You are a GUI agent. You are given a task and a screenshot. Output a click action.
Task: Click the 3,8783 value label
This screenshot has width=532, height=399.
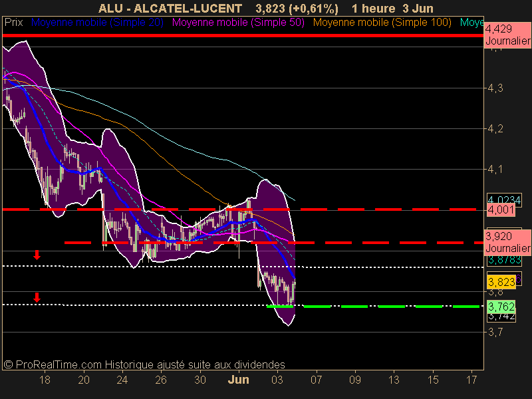pyautogui.click(x=504, y=260)
